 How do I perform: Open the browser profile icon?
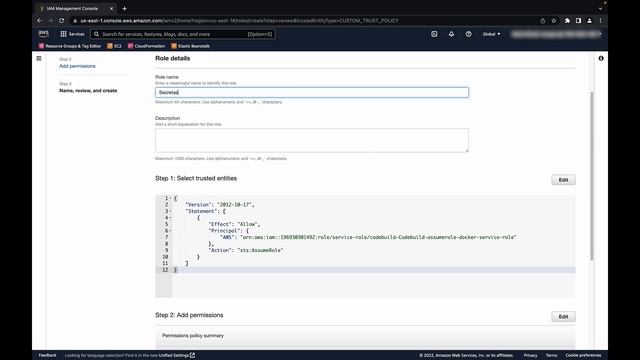tap(589, 20)
